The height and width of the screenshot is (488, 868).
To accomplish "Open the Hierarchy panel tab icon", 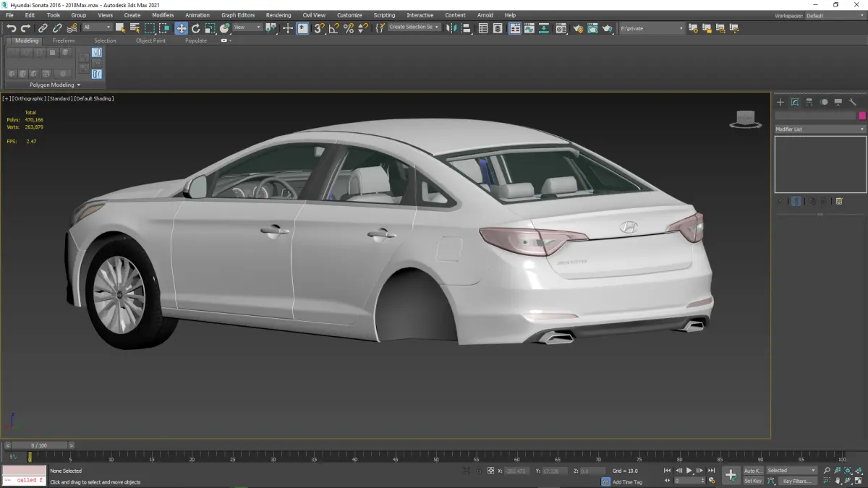I will [809, 102].
